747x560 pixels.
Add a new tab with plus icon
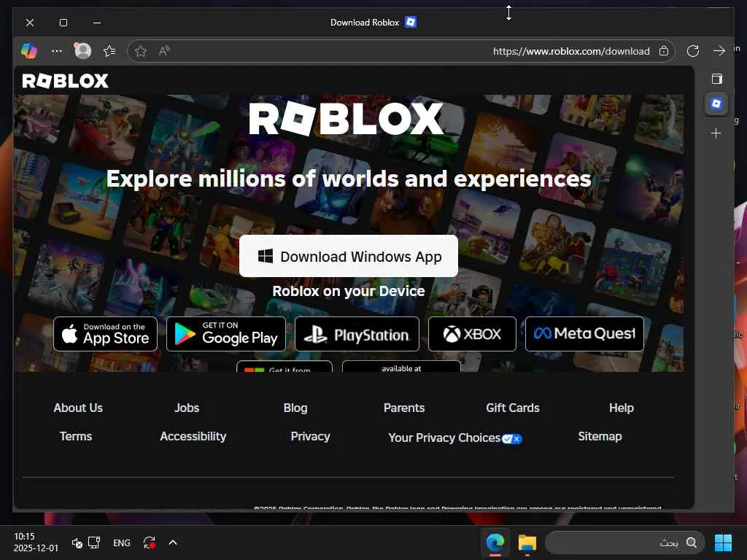point(716,133)
